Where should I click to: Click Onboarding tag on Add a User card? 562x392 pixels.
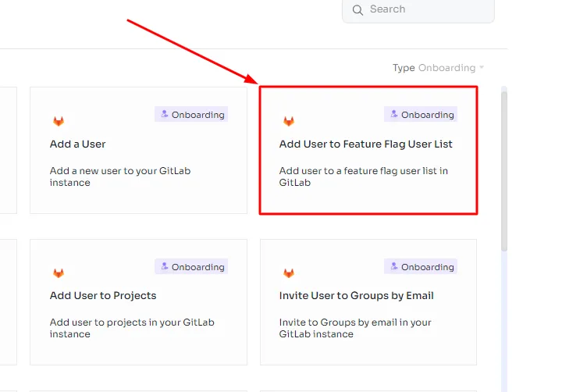191,114
